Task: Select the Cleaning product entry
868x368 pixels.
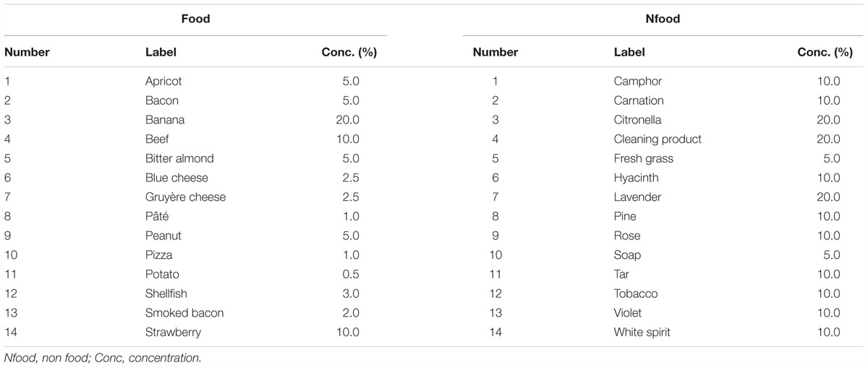Action: 658,140
